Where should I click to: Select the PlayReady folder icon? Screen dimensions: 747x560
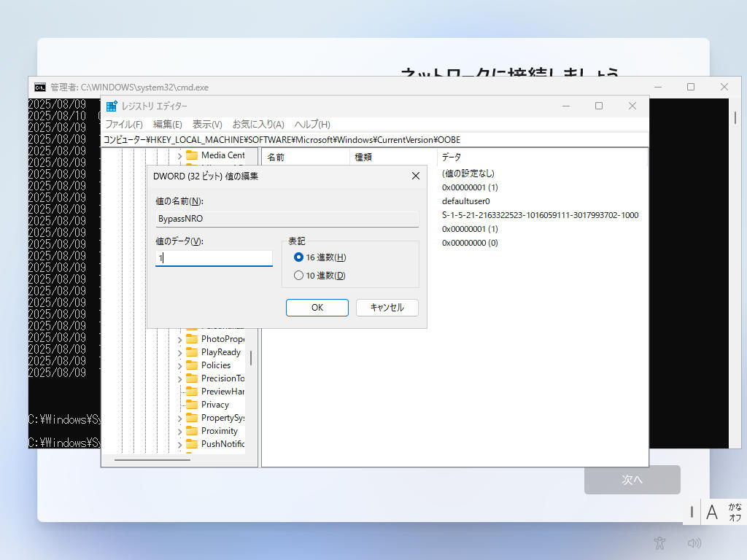pyautogui.click(x=192, y=352)
